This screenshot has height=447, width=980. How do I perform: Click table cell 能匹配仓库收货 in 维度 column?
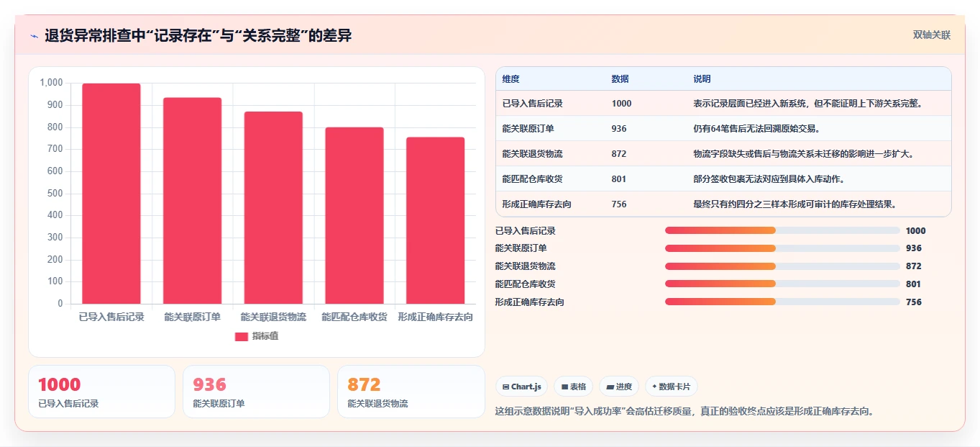click(533, 179)
